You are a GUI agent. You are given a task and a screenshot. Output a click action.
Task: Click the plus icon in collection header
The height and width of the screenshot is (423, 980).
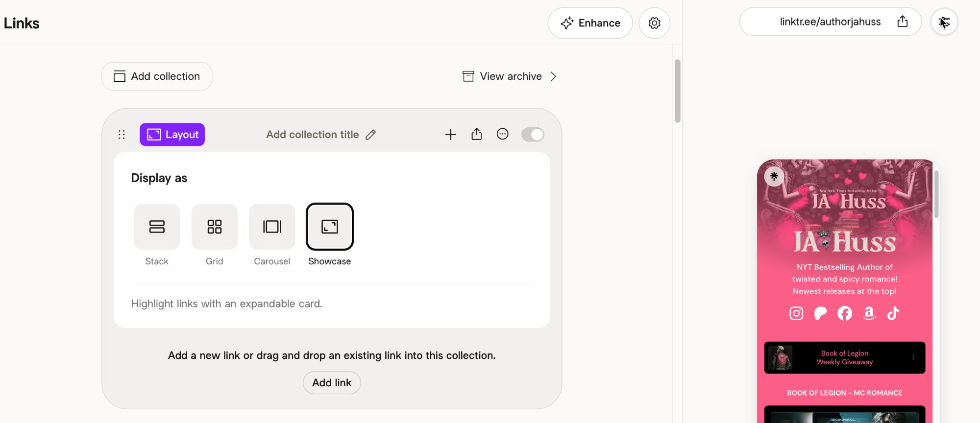(450, 135)
